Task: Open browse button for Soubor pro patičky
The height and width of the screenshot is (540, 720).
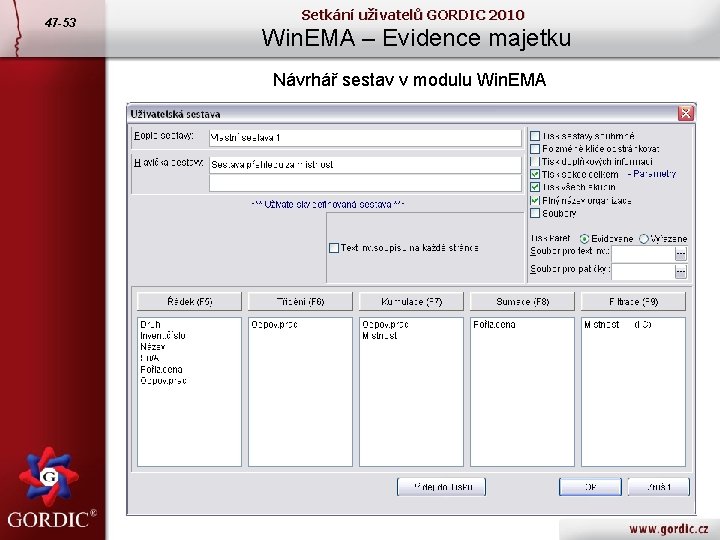Action: [x=681, y=272]
